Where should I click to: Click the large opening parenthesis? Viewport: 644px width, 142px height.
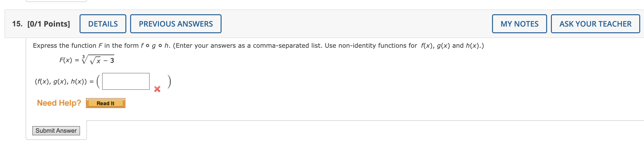(98, 81)
